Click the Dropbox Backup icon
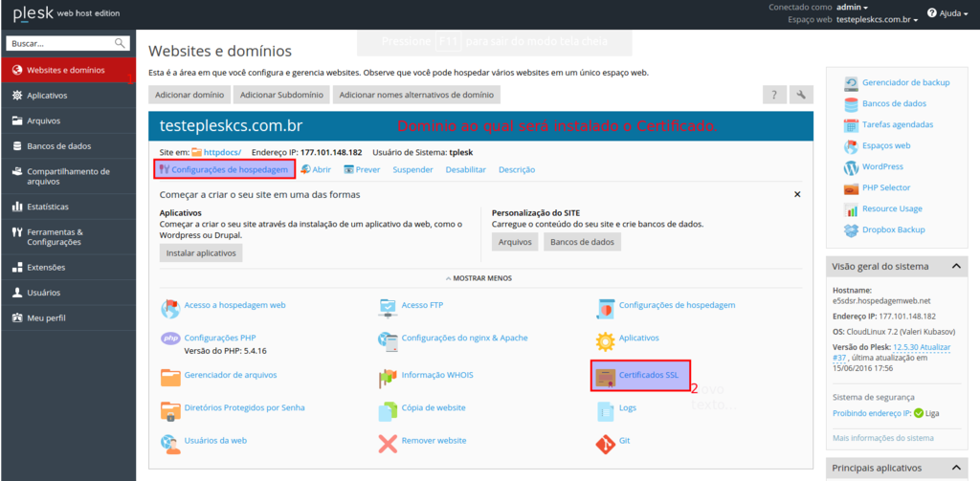 click(851, 230)
